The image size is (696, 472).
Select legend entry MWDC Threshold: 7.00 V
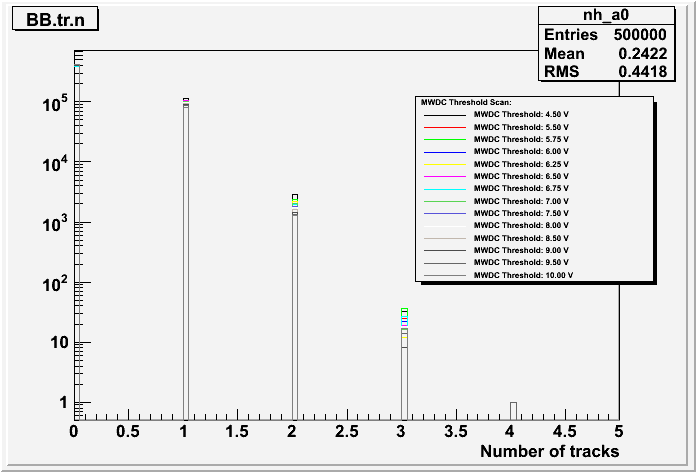[521, 201]
